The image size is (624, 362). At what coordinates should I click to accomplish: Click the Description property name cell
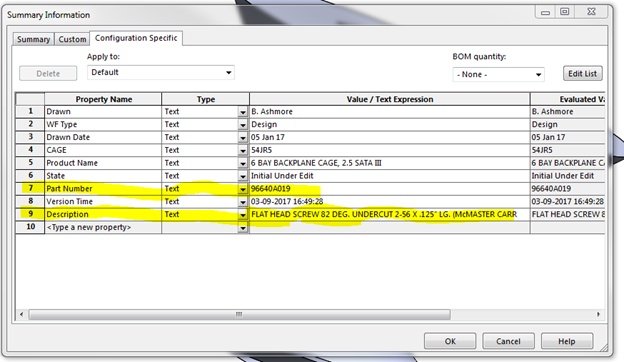point(103,214)
